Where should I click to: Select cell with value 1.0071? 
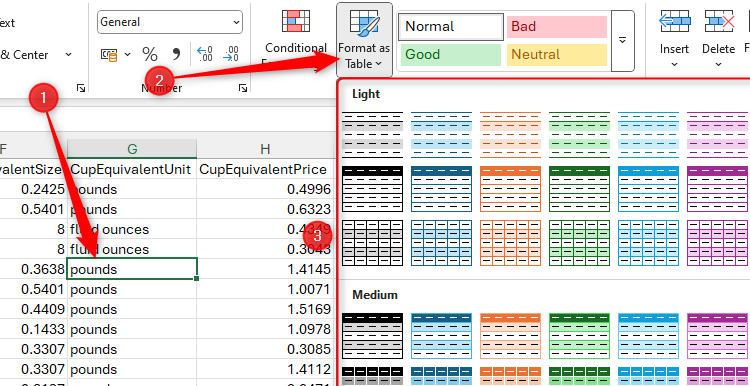tap(265, 289)
